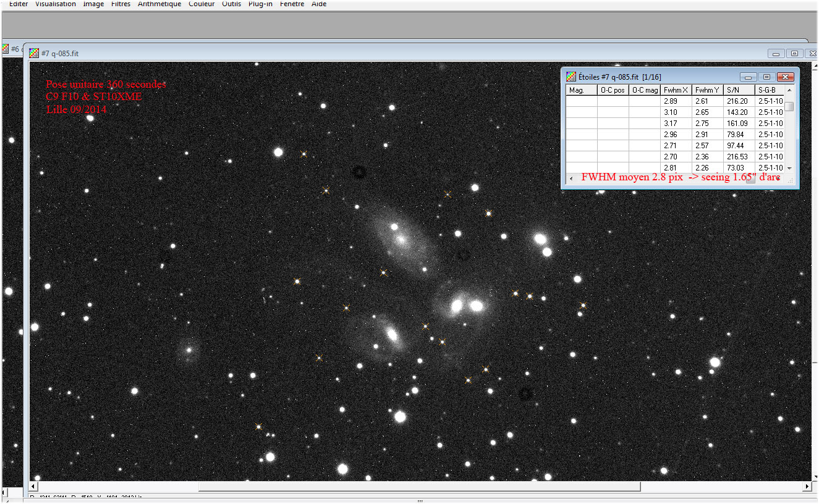Click the #6 window icon behind
This screenshot has height=504, width=819.
pyautogui.click(x=6, y=49)
